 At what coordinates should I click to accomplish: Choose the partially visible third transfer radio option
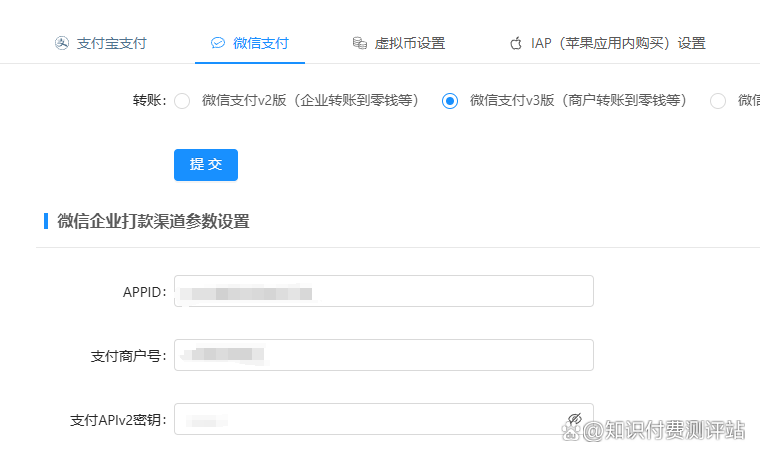pyautogui.click(x=718, y=100)
